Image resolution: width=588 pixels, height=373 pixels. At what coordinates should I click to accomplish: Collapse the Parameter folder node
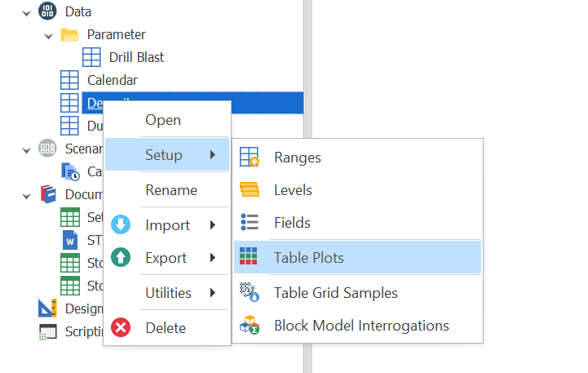coord(49,35)
